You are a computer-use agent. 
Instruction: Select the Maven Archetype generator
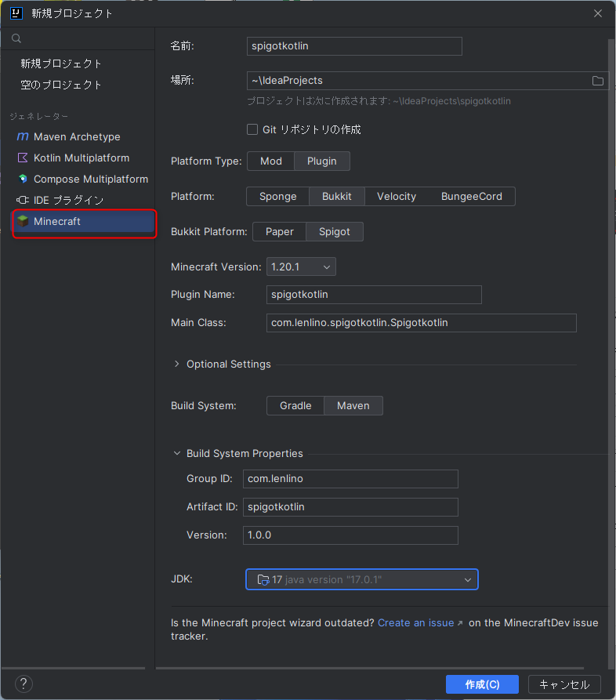pyautogui.click(x=76, y=137)
